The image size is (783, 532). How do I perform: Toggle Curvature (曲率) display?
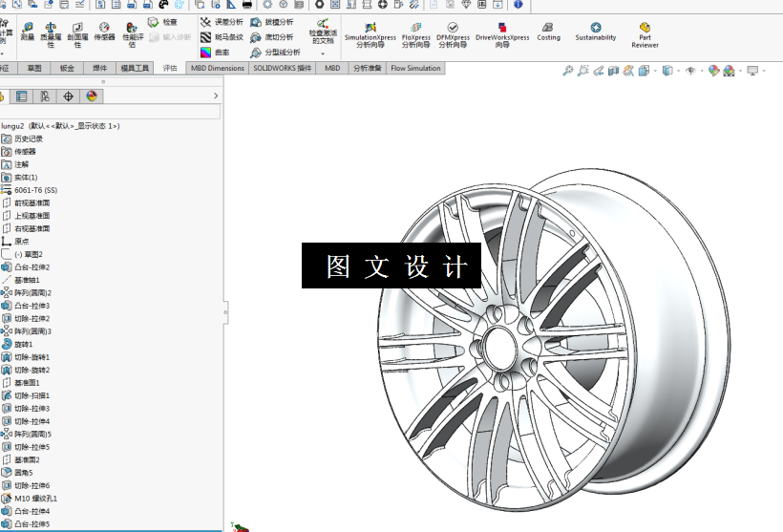click(215, 52)
